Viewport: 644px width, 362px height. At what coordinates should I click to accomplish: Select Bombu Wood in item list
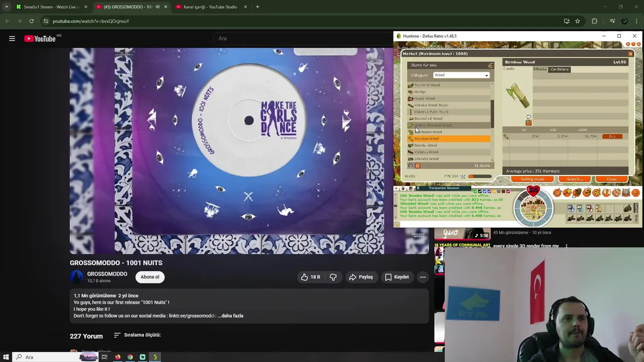tap(449, 145)
